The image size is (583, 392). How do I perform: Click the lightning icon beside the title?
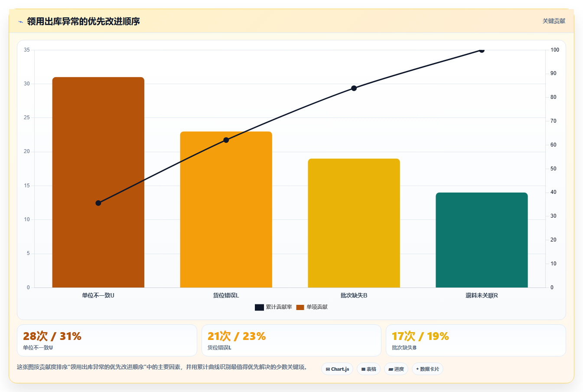click(x=20, y=22)
